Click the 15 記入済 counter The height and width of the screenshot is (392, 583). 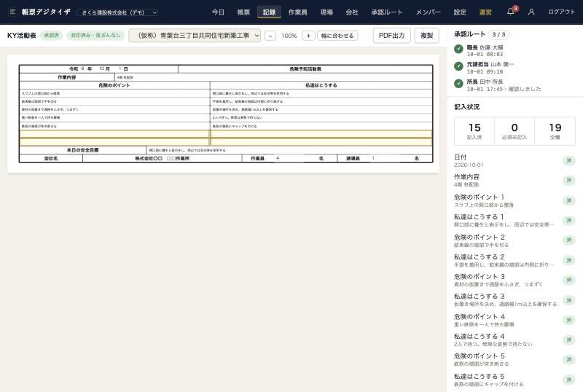474,131
